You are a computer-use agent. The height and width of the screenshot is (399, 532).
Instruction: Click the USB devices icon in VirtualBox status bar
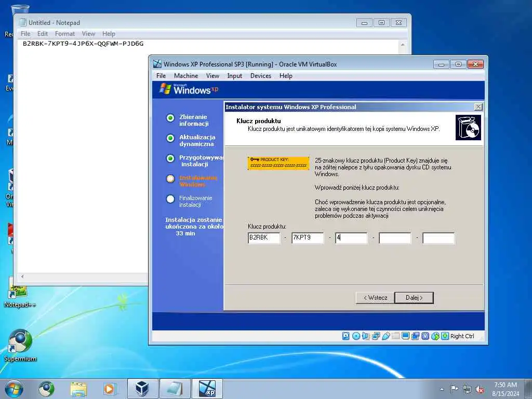pyautogui.click(x=385, y=336)
